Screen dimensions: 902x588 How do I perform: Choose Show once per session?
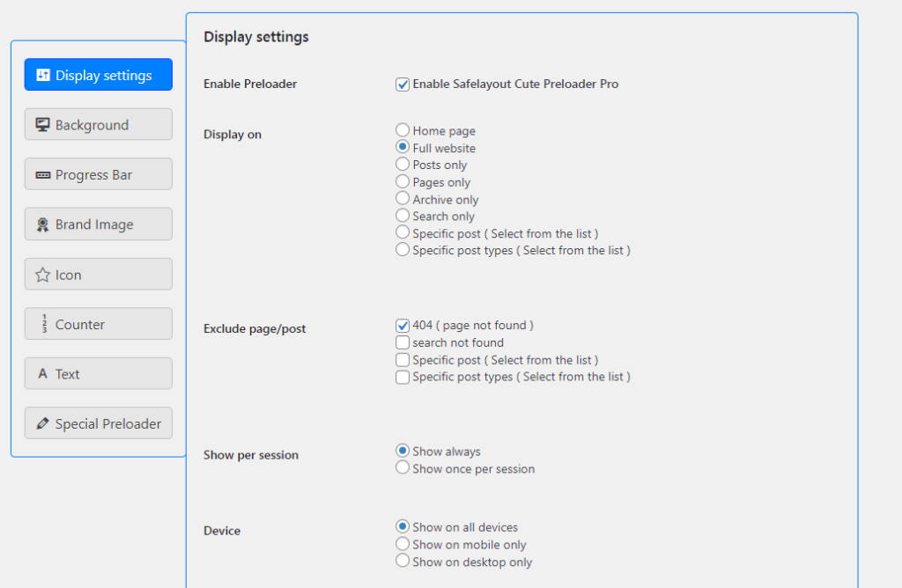point(403,467)
